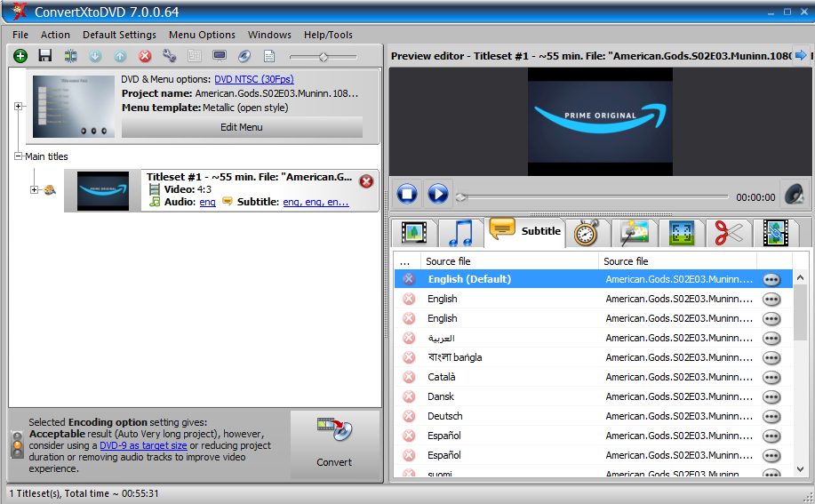Remove the Dansk subtitle track
The width and height of the screenshot is (815, 504).
[409, 396]
